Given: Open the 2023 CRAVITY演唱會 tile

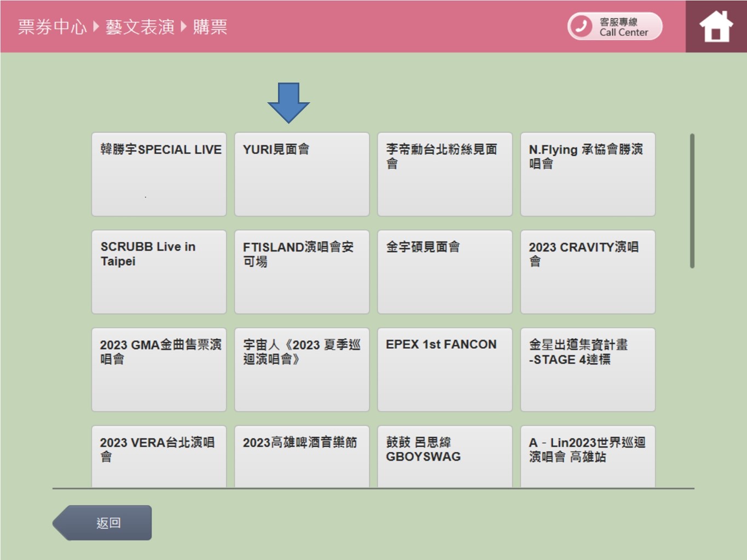Looking at the screenshot, I should 588,271.
